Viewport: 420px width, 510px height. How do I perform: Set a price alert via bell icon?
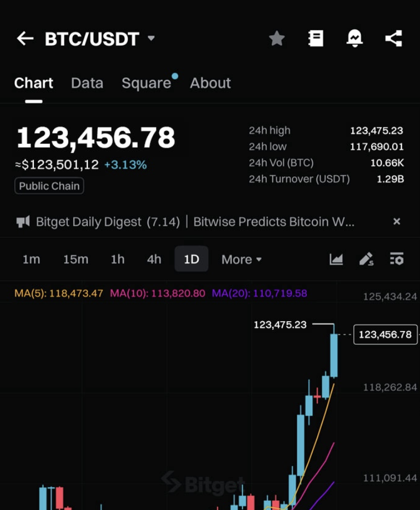(354, 38)
